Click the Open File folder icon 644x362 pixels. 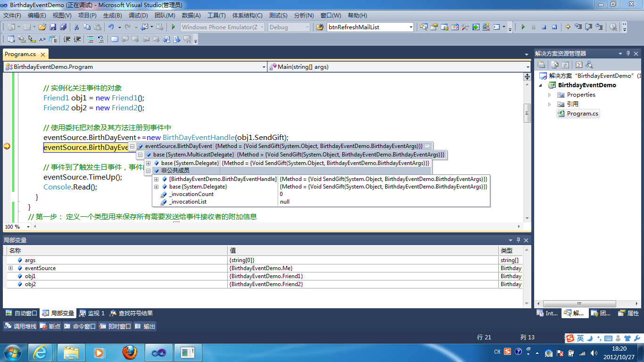pos(42,27)
